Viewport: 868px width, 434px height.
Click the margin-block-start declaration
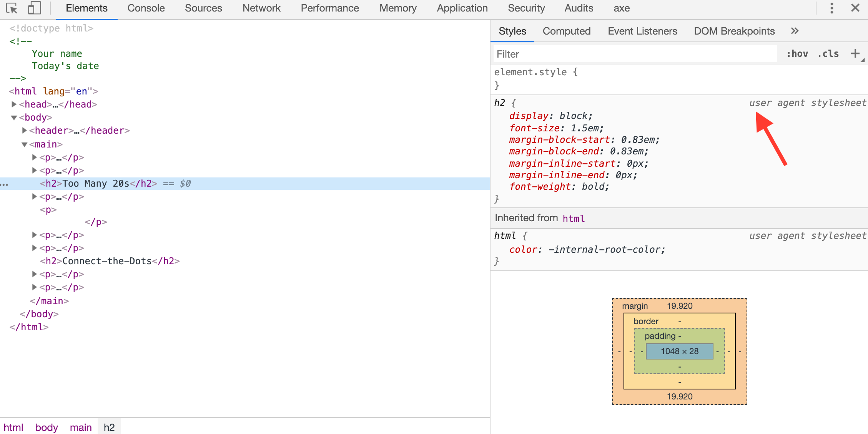point(584,140)
